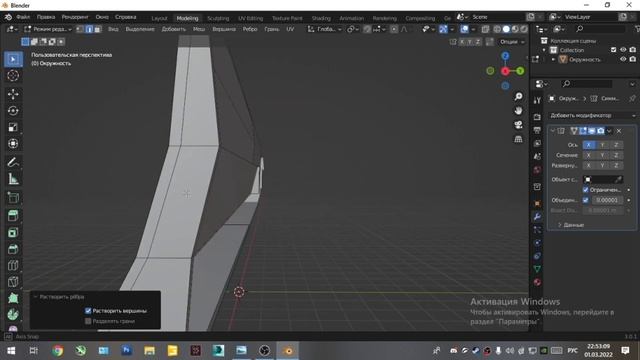Enable Z axis in Сечение row

(616, 155)
